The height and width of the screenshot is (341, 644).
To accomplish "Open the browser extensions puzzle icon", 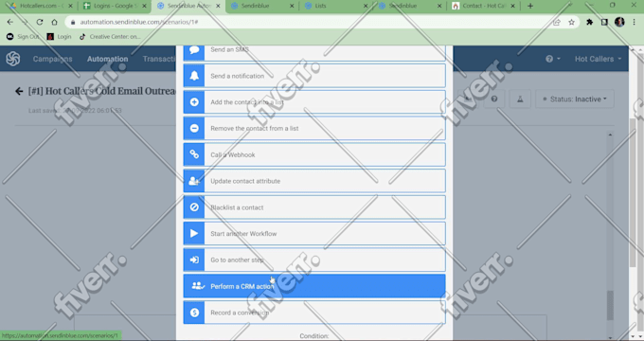I will tap(589, 22).
